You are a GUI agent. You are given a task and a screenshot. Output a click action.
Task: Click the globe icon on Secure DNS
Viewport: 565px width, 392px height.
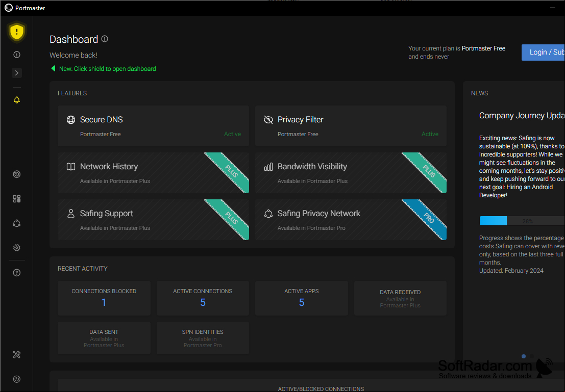71,119
